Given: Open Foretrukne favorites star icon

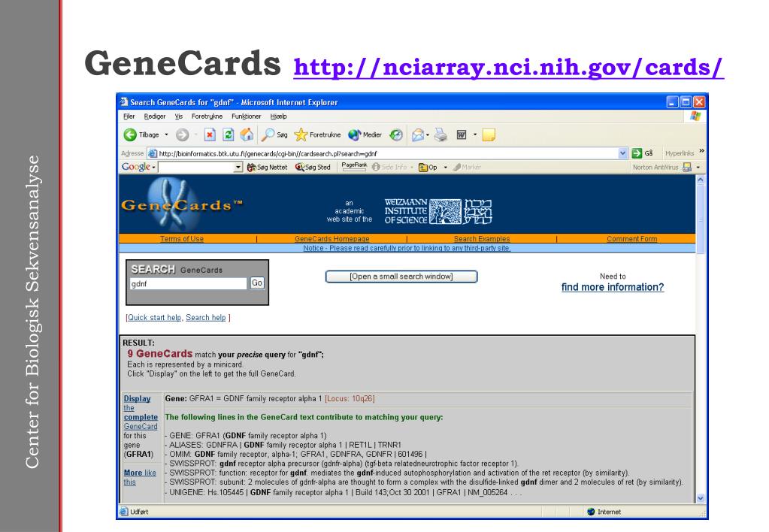Looking at the screenshot, I should [x=301, y=135].
